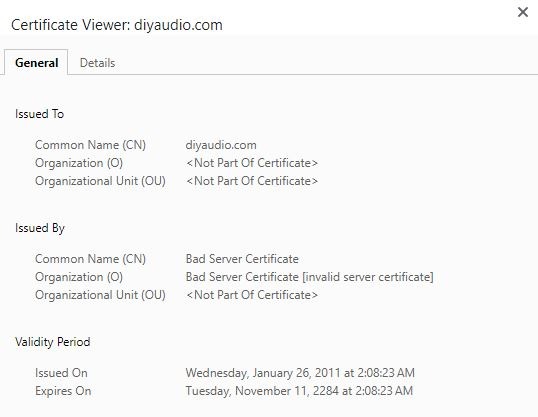Click the Validity Period heading
This screenshot has width=538, height=417.
click(x=53, y=342)
